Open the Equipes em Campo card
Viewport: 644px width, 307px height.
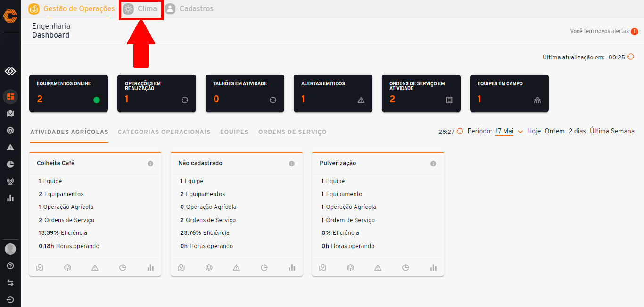509,93
